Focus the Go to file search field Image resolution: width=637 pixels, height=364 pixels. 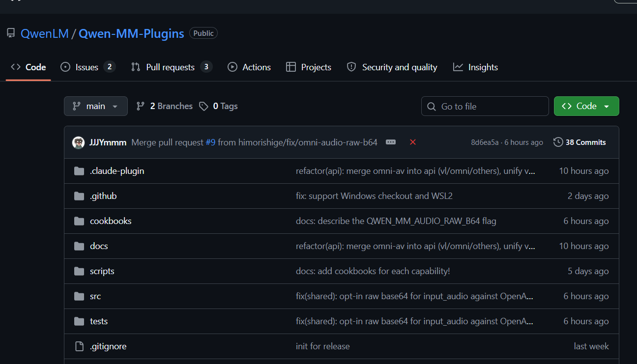pos(485,106)
